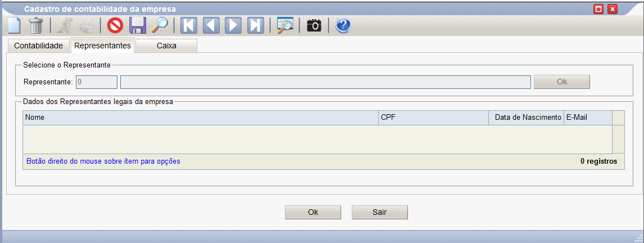Click the Sair button

(380, 213)
